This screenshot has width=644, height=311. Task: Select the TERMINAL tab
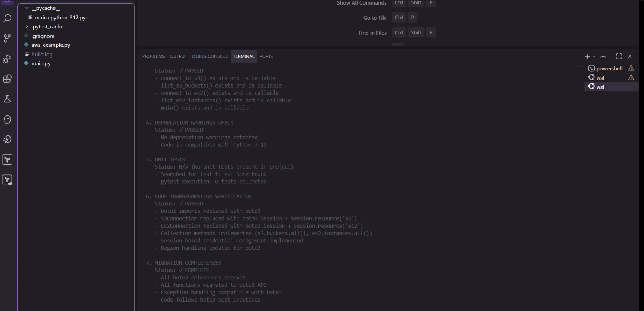[x=244, y=56]
